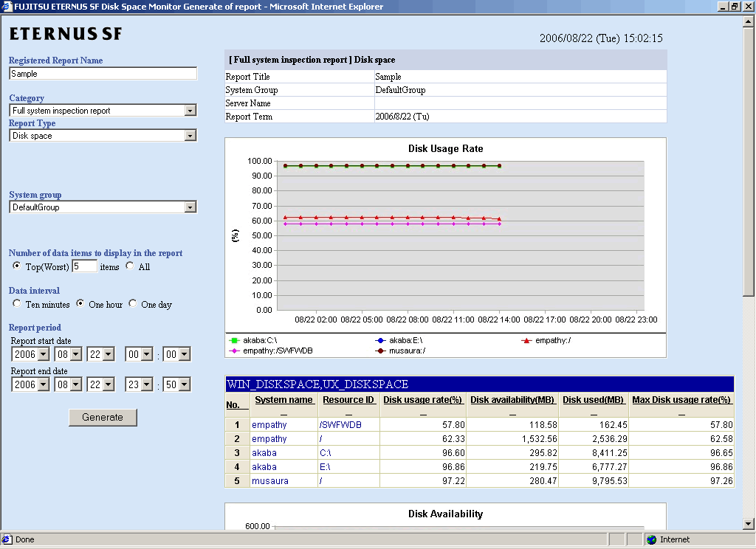Viewport: 756px width, 549px height.
Task: Click the scrollbar down arrow
Action: (x=749, y=523)
